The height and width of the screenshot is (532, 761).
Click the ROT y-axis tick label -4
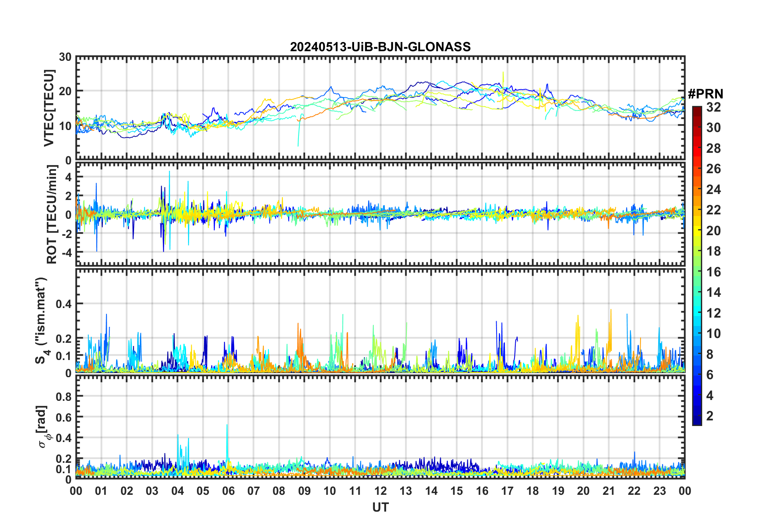(66, 253)
